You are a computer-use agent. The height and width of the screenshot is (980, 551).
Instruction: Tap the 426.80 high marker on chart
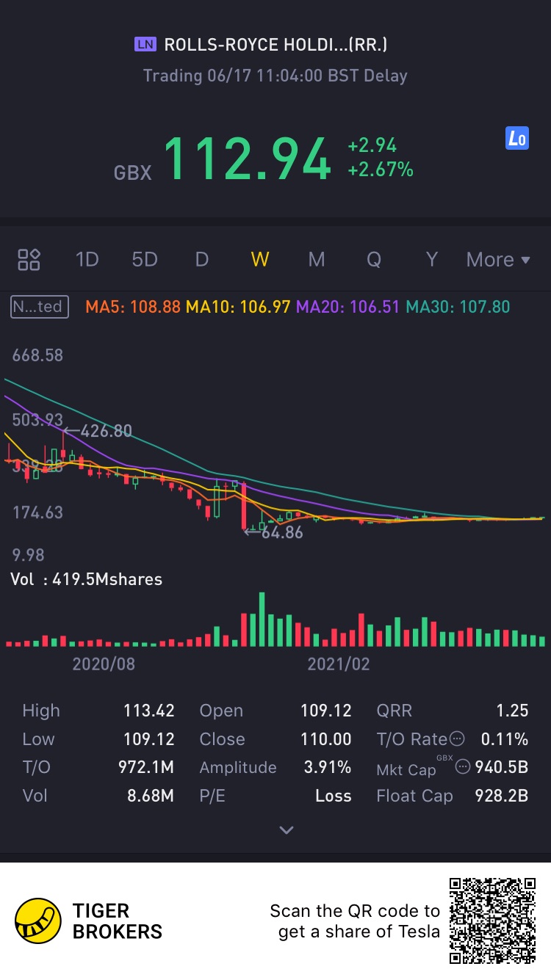(98, 431)
